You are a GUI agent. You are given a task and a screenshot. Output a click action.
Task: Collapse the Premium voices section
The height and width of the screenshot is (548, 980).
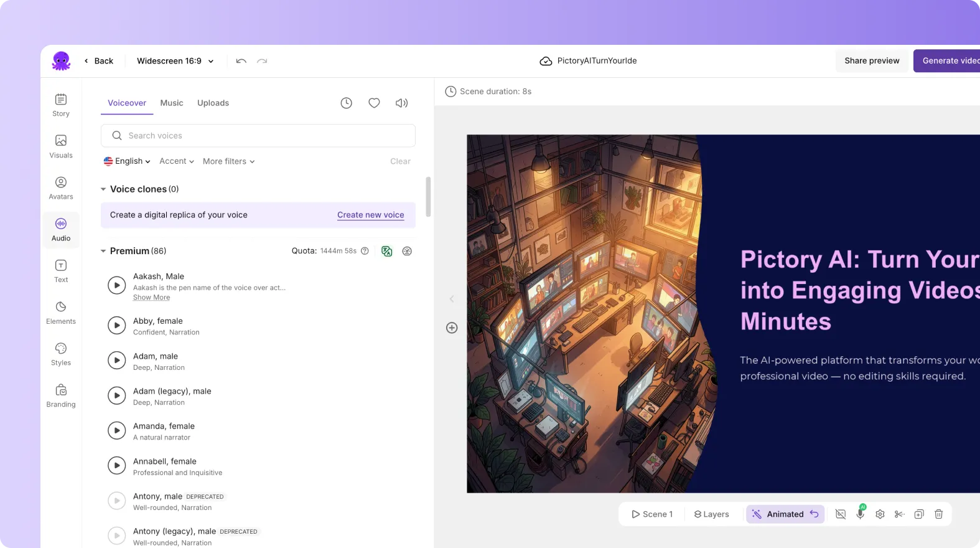[x=103, y=251]
